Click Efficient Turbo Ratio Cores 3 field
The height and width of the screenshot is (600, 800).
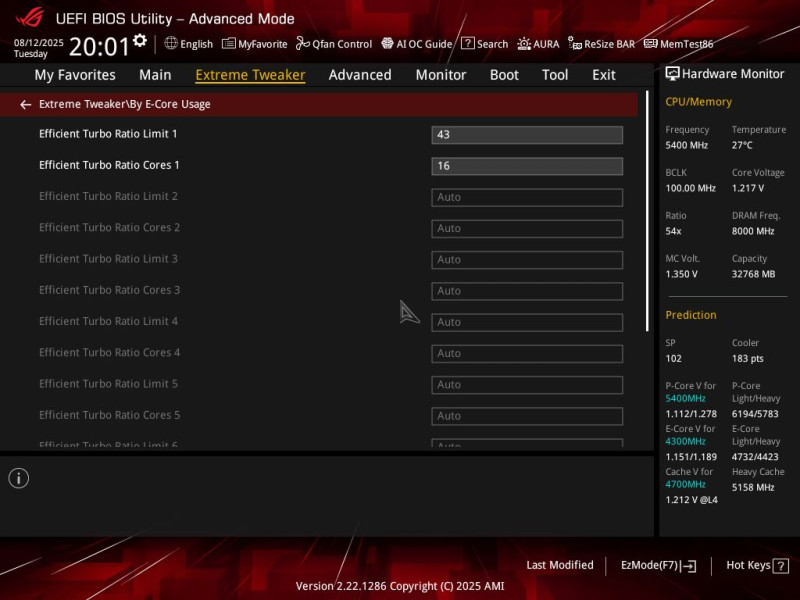[x=527, y=291]
